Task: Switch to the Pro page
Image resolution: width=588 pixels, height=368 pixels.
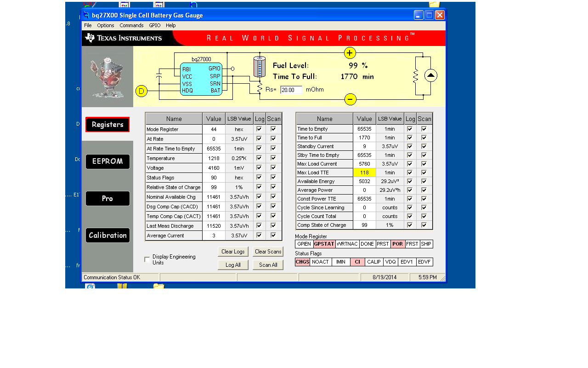Action: tap(107, 198)
